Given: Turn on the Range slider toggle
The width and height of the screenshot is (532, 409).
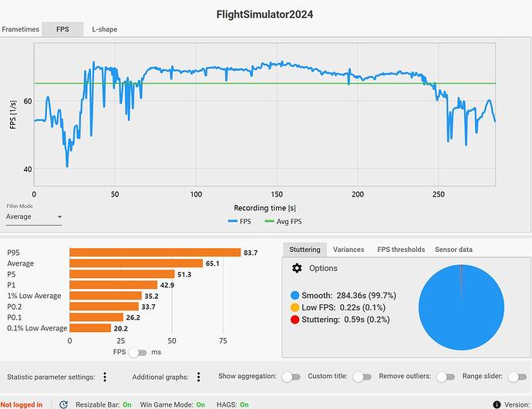Looking at the screenshot, I should (x=517, y=377).
